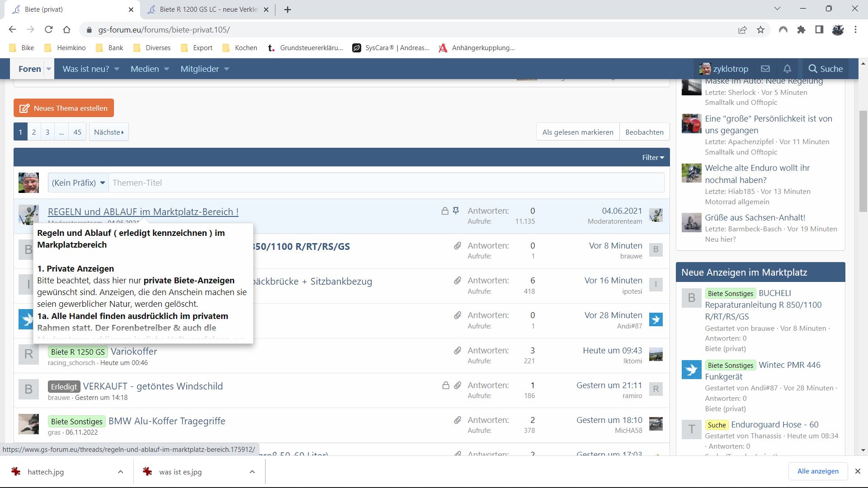Switch to Biete R 1200 GS LC tab
This screenshot has width=868, height=488.
[208, 9]
